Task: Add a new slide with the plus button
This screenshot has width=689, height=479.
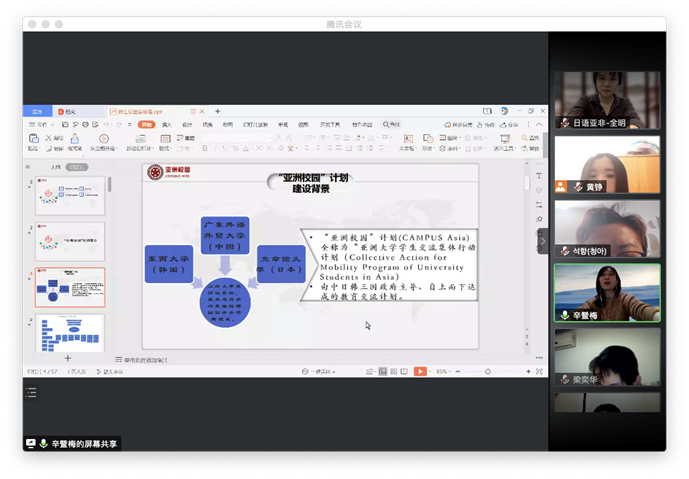Action: click(x=68, y=358)
